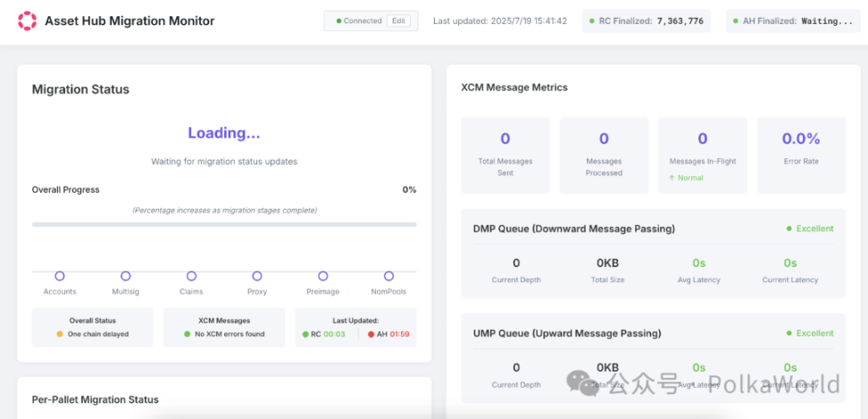Click the AH Finalized status badge
Image resolution: width=868 pixels, height=419 pixels.
click(x=797, y=21)
